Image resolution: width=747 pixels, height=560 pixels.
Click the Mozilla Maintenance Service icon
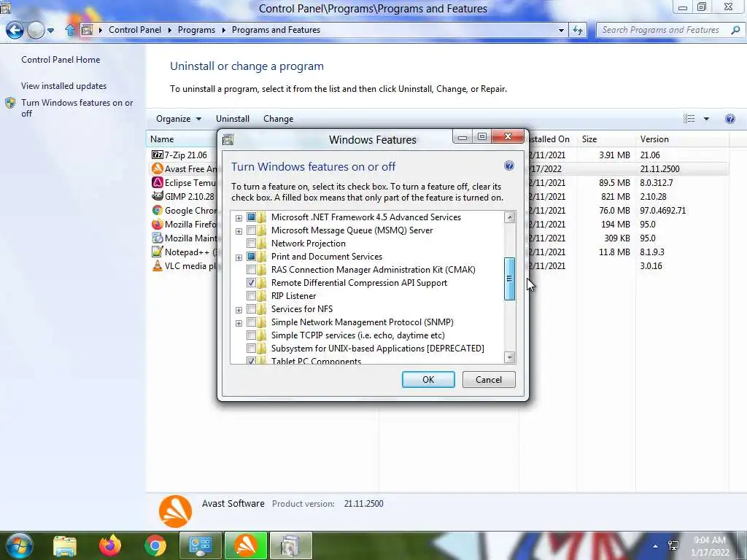pyautogui.click(x=158, y=238)
